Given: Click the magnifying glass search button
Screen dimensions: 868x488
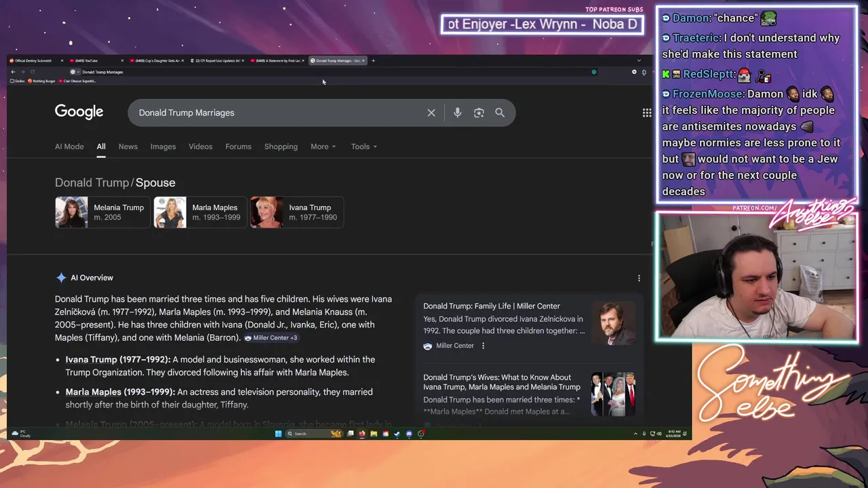Looking at the screenshot, I should pyautogui.click(x=500, y=113).
